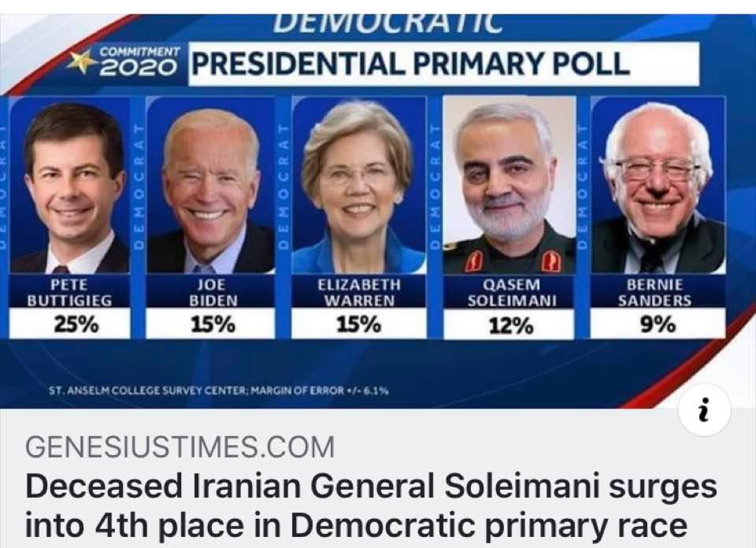Click the 'Presidential Primary Poll' title banner

(x=443, y=64)
